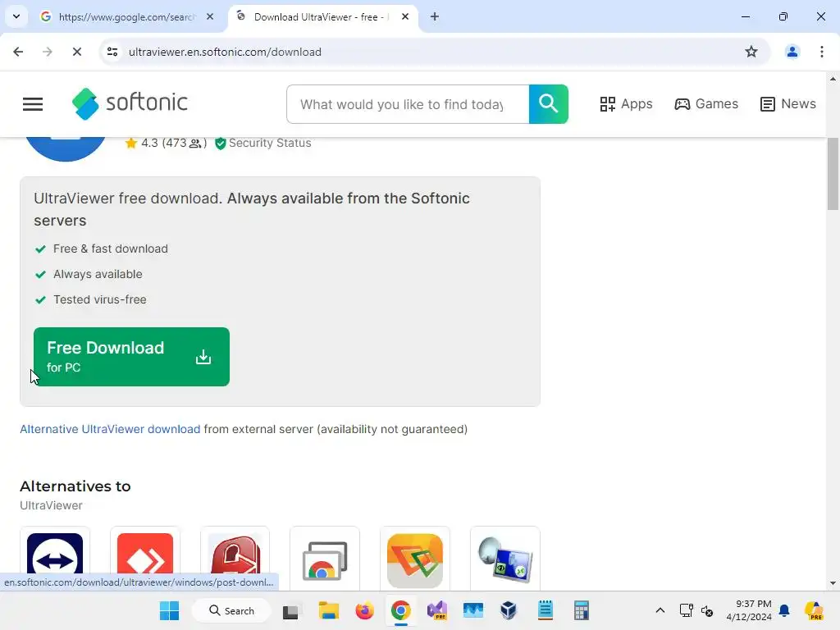The width and height of the screenshot is (840, 630).
Task: Click the taskbar Search box
Action: [x=231, y=610]
